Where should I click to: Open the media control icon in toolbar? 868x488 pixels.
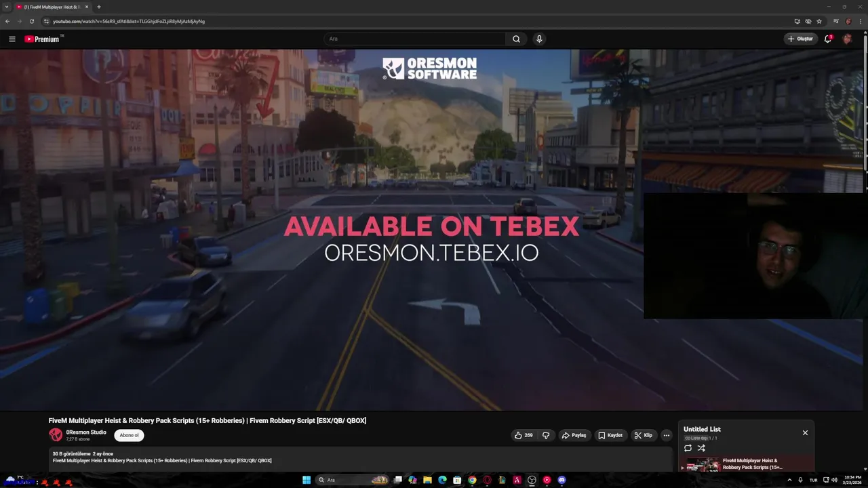[836, 21]
